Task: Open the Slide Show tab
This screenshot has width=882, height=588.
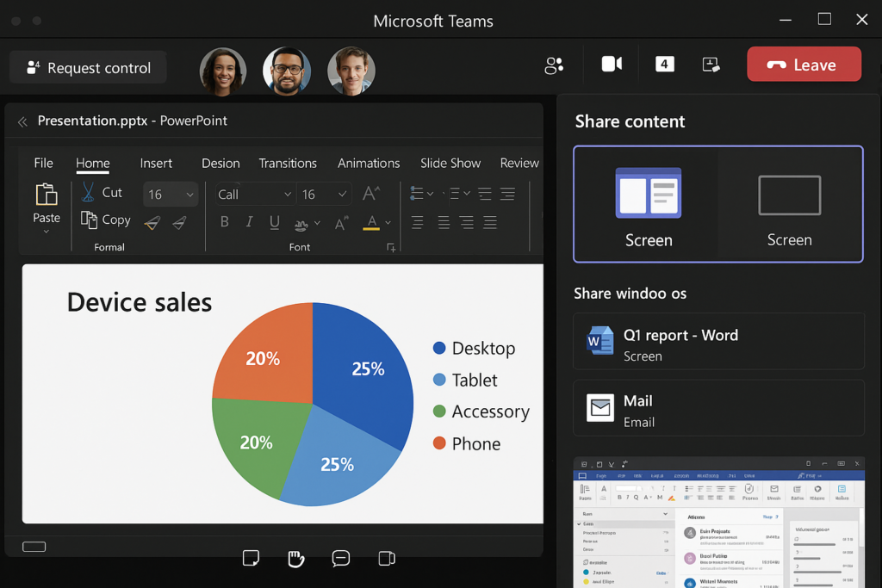Action: pyautogui.click(x=450, y=163)
